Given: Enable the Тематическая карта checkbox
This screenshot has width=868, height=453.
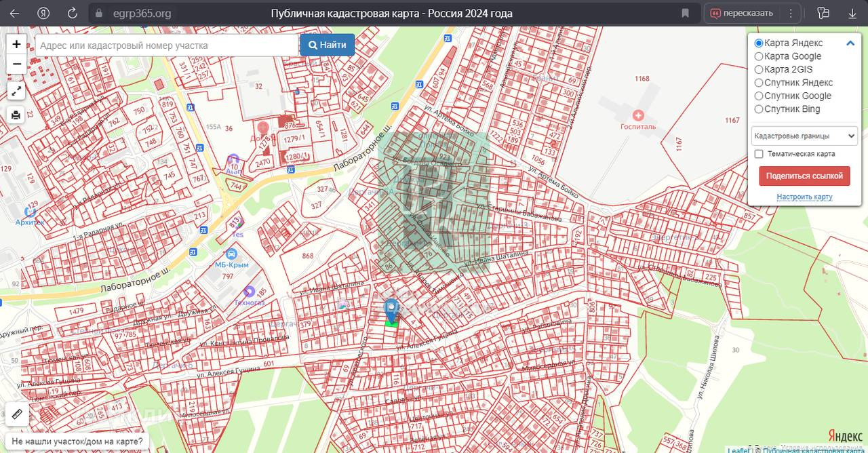Looking at the screenshot, I should 759,154.
